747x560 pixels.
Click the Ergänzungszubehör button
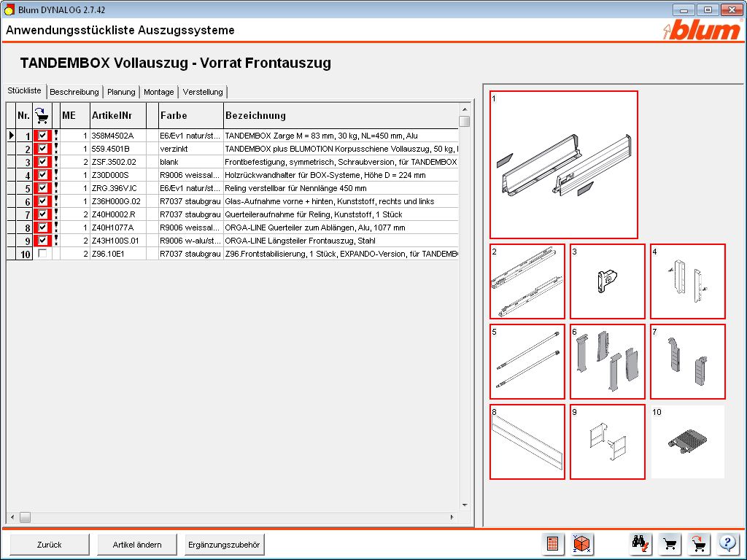(224, 544)
